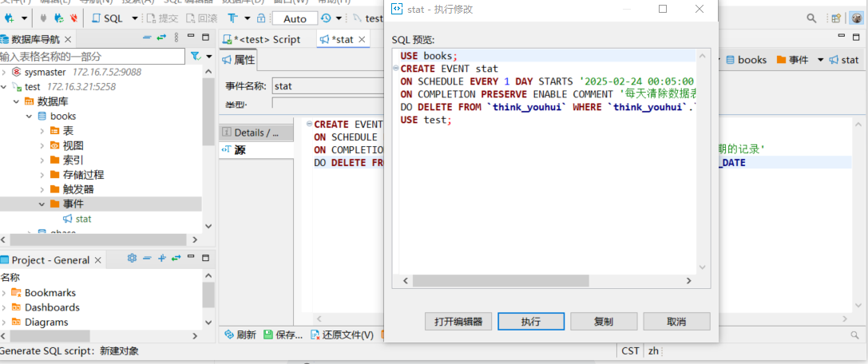Expand the Bookmarks folder in Project panel
This screenshot has height=364, width=868.
(x=4, y=293)
